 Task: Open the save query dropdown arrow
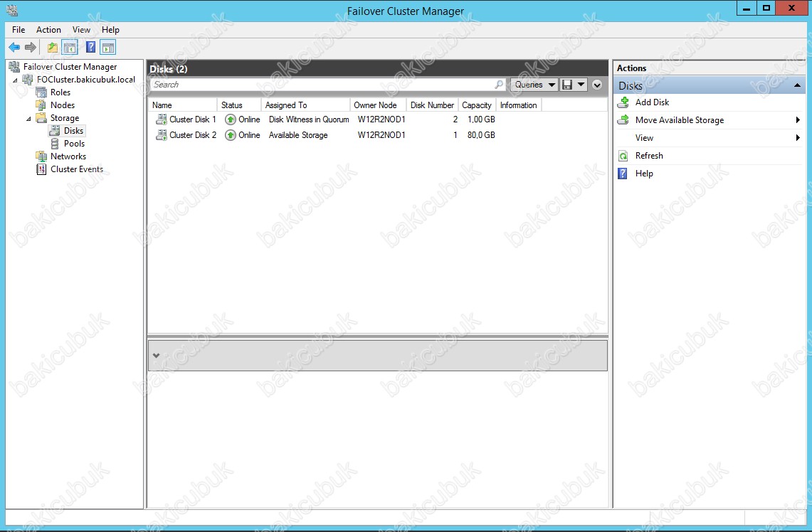tap(581, 85)
